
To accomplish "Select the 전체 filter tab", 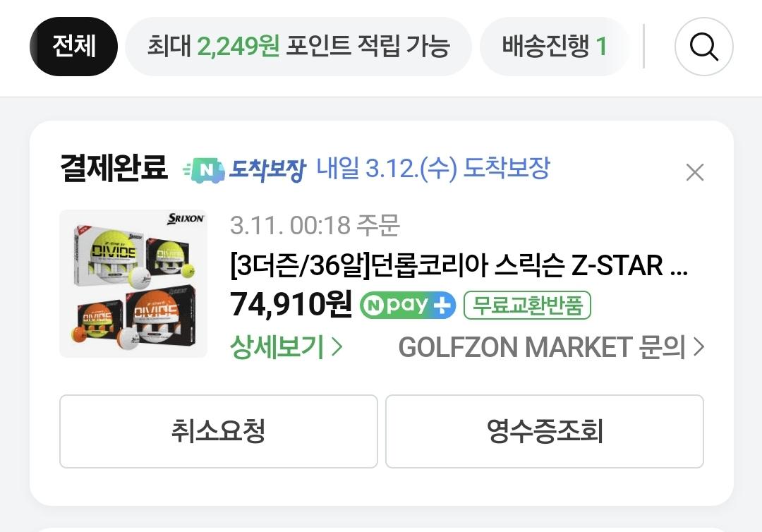I will pyautogui.click(x=74, y=47).
